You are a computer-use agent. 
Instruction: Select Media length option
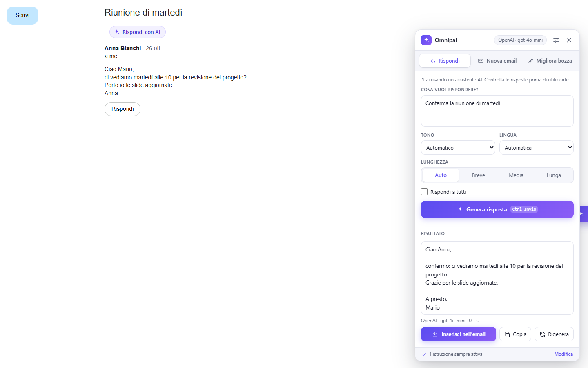(516, 175)
